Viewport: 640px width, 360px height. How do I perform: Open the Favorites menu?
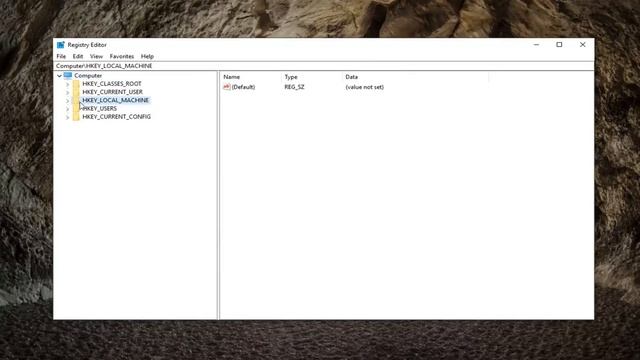[122, 56]
